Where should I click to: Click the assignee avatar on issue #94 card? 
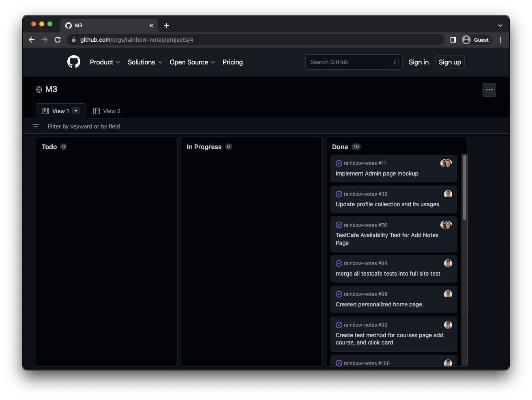(x=448, y=263)
